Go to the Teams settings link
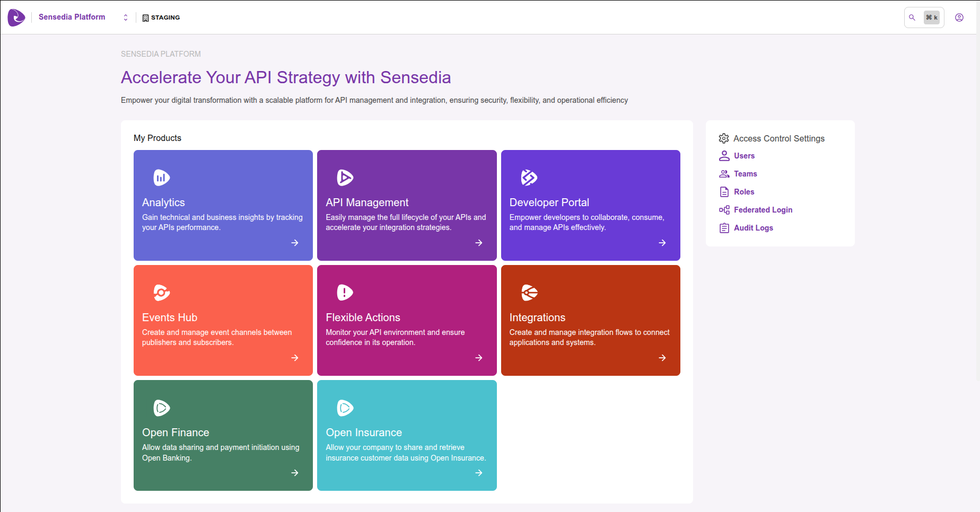980x512 pixels. tap(745, 174)
